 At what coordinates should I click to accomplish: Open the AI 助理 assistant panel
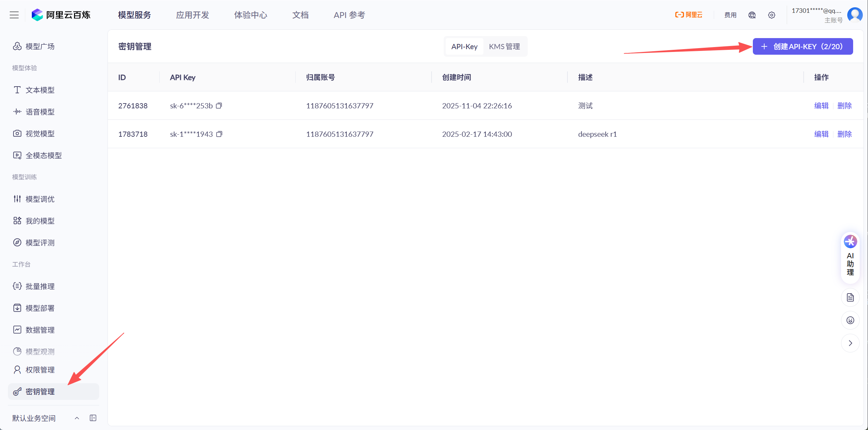point(850,257)
